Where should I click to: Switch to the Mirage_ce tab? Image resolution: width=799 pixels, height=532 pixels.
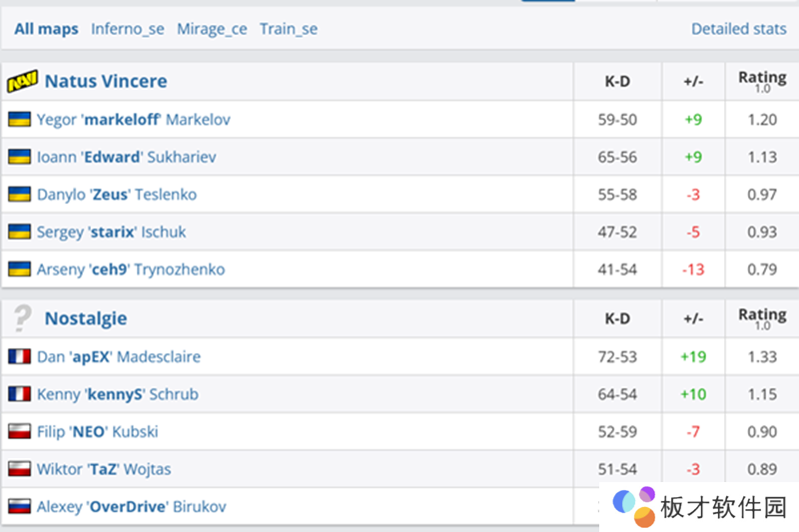(x=212, y=29)
